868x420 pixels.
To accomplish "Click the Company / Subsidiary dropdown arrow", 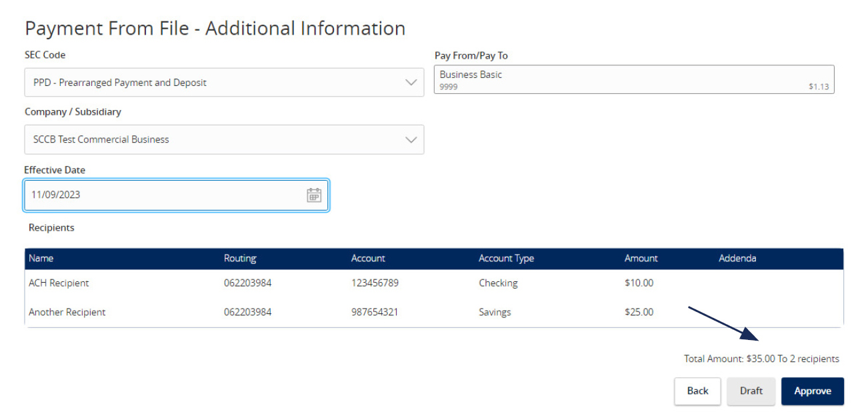I will 411,139.
